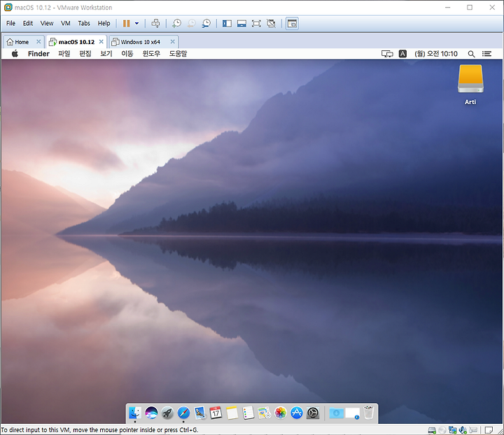Click the hard disk status bar icon
The image size is (504, 435).
pyautogui.click(x=432, y=430)
